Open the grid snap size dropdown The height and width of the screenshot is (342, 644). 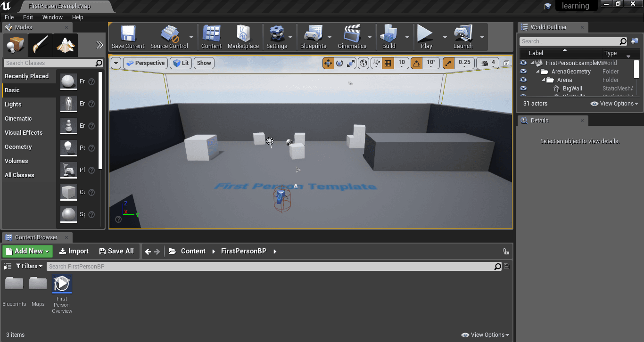[x=402, y=63]
